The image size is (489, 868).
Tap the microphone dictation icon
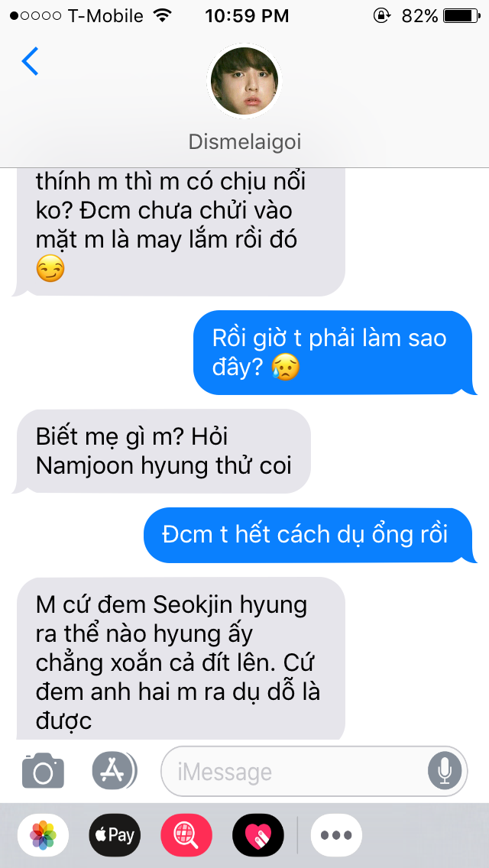pos(444,770)
